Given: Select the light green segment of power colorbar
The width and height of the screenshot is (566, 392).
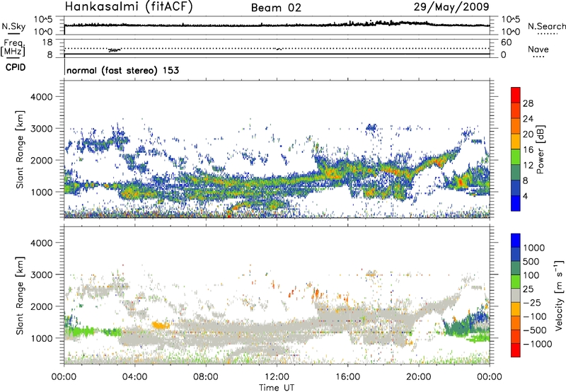Looking at the screenshot, I should [516, 157].
